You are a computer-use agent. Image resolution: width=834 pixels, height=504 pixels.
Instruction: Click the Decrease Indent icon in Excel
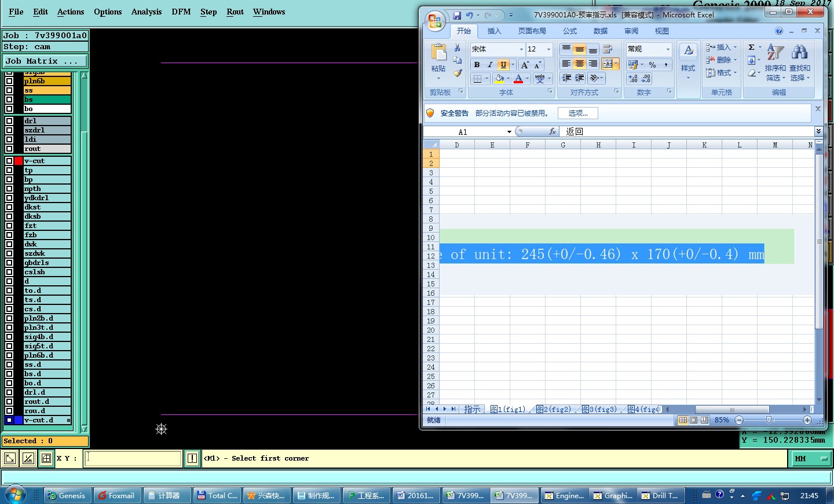tap(566, 78)
